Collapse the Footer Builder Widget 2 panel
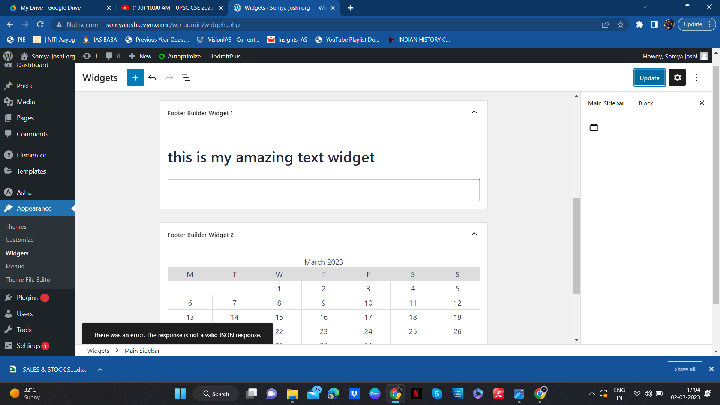 (x=473, y=234)
